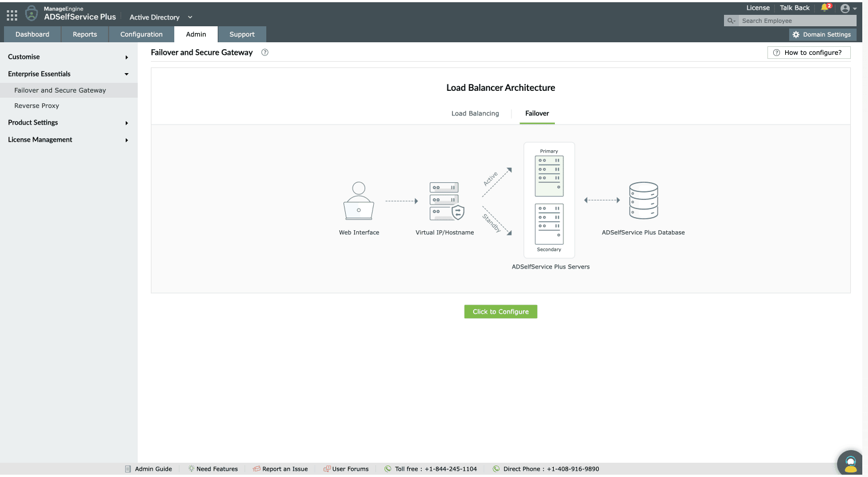This screenshot has width=868, height=477.
Task: Click the Virtual IP/Hostname label
Action: pos(445,233)
